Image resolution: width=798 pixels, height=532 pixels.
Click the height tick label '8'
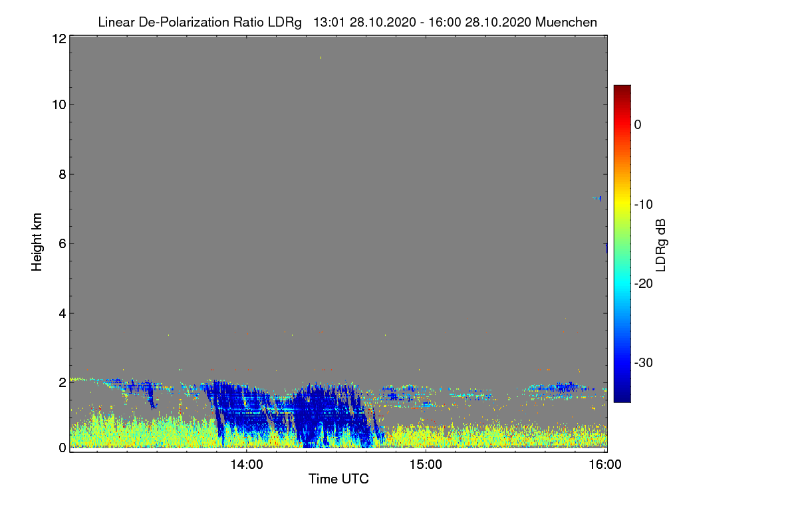61,174
